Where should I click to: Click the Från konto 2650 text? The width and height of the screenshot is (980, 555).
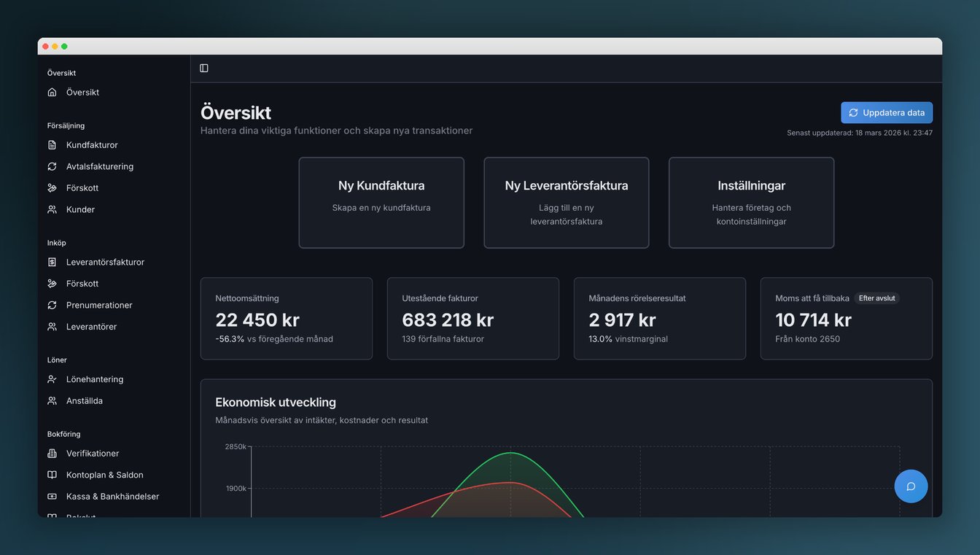807,339
